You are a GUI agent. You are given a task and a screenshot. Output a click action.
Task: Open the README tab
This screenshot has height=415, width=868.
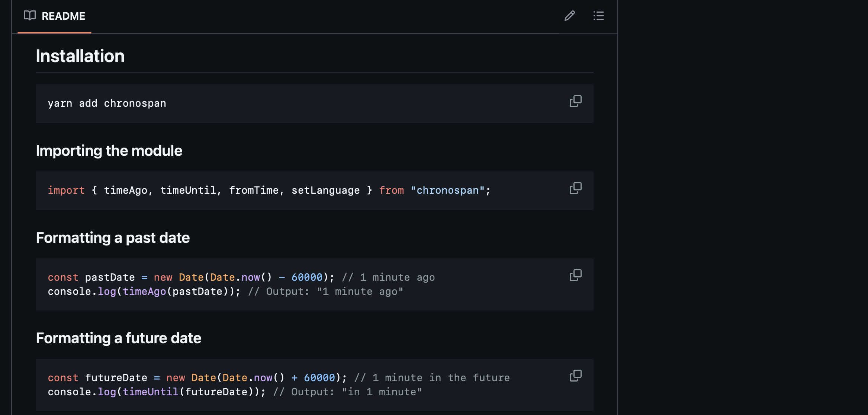pos(63,16)
